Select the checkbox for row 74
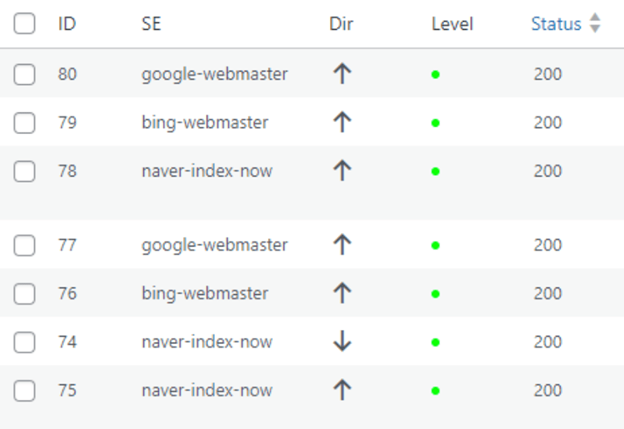624x429 pixels. [x=24, y=342]
